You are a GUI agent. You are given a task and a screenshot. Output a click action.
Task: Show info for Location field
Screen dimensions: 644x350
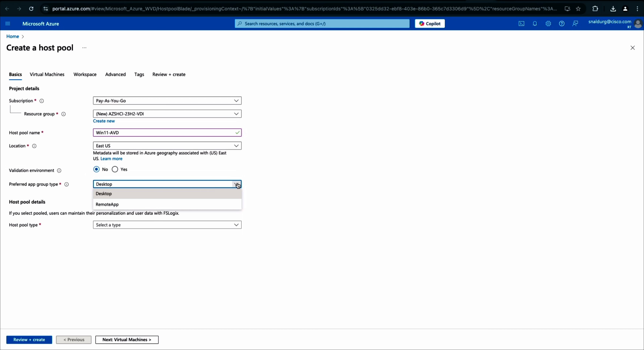pos(34,146)
